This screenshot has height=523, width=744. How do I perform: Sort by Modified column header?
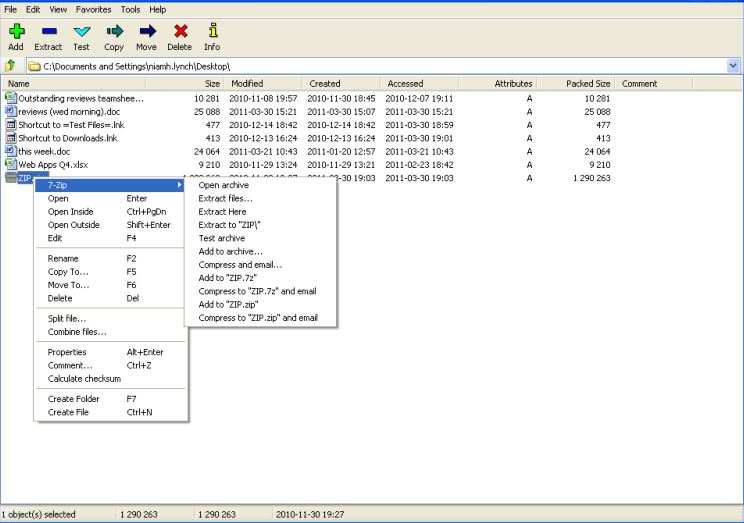point(263,84)
